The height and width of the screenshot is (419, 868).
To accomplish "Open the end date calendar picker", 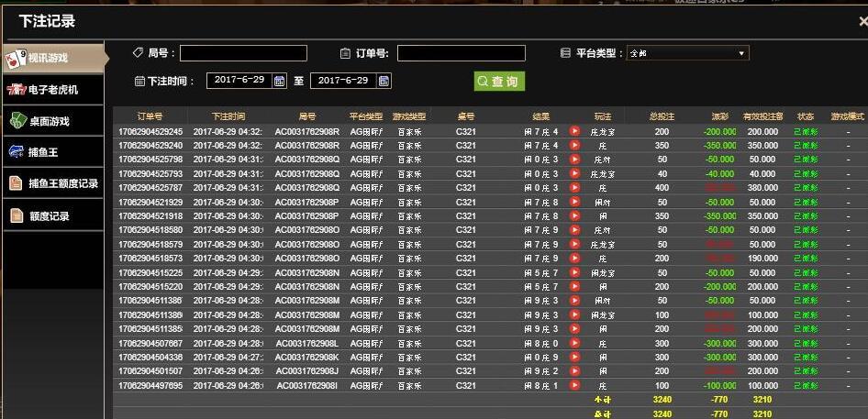I will click(x=384, y=81).
